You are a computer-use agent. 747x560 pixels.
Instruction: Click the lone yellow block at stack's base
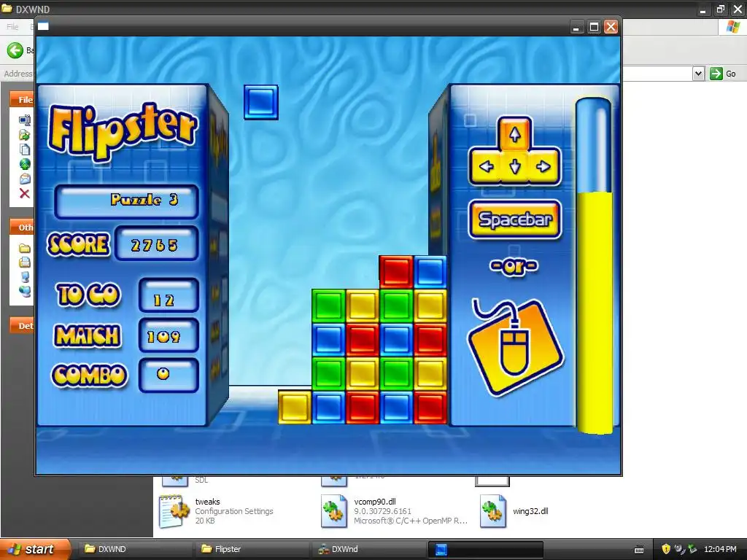click(295, 407)
